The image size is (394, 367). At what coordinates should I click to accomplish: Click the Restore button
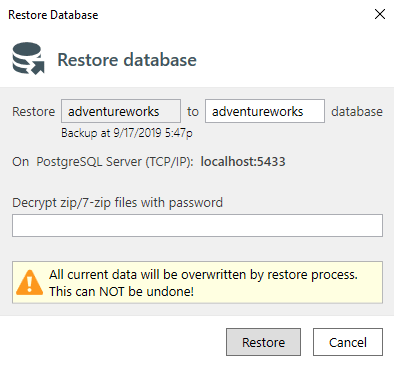[x=263, y=342]
